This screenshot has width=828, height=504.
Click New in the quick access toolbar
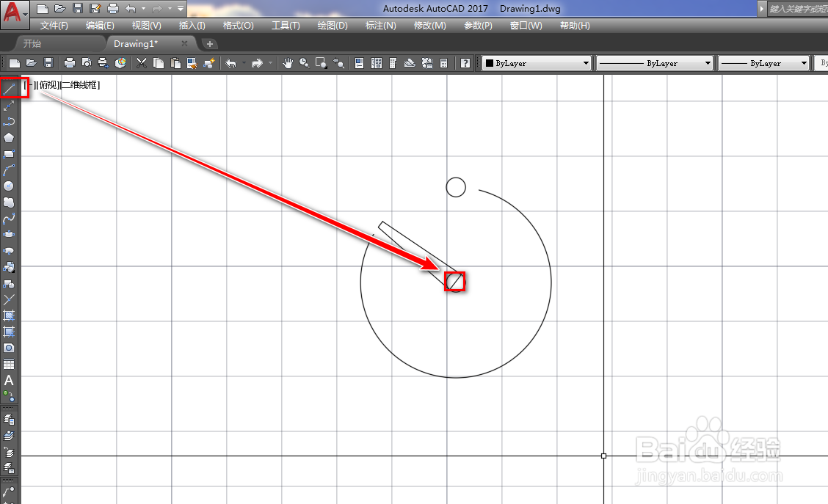43,9
